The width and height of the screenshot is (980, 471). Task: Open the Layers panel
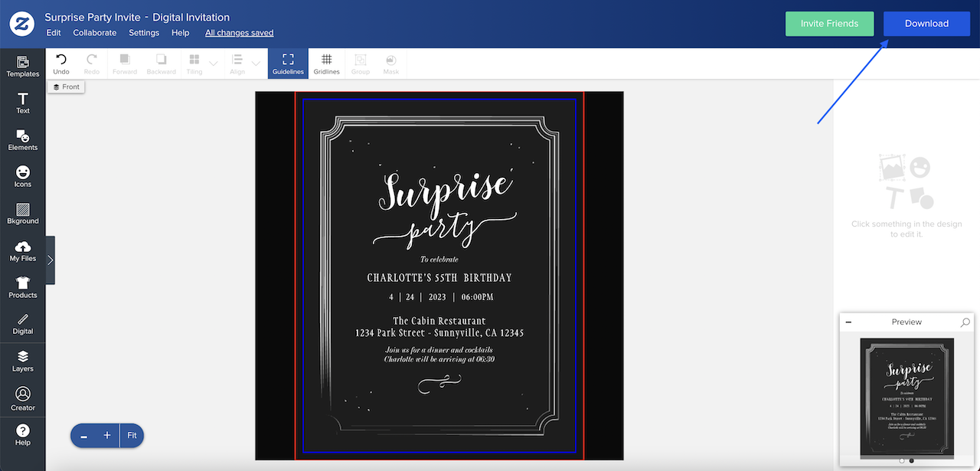[22, 360]
